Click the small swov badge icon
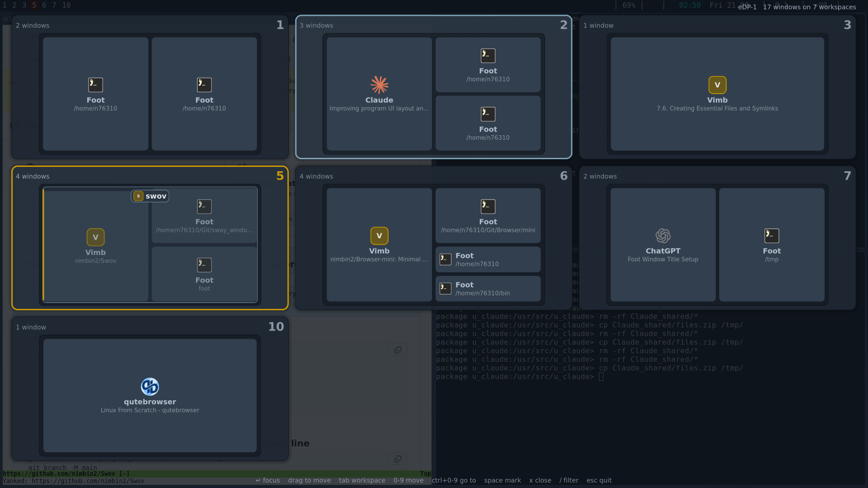This screenshot has width=868, height=488. tap(138, 196)
